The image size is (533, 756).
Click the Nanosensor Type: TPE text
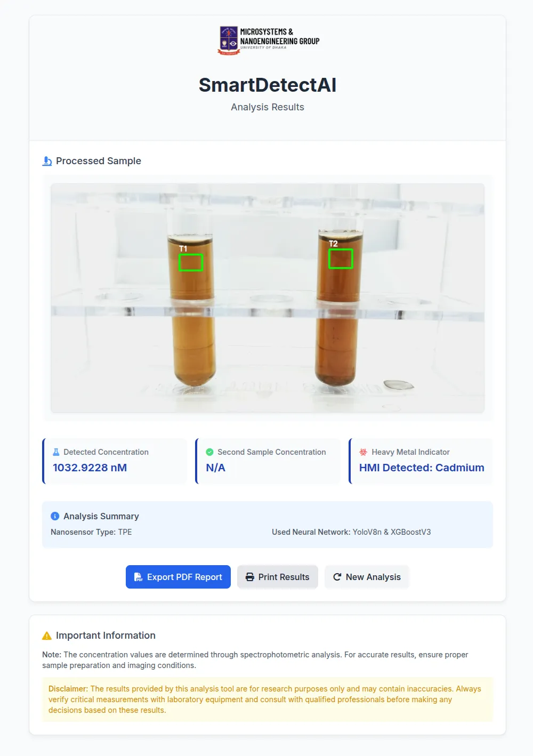(x=91, y=532)
